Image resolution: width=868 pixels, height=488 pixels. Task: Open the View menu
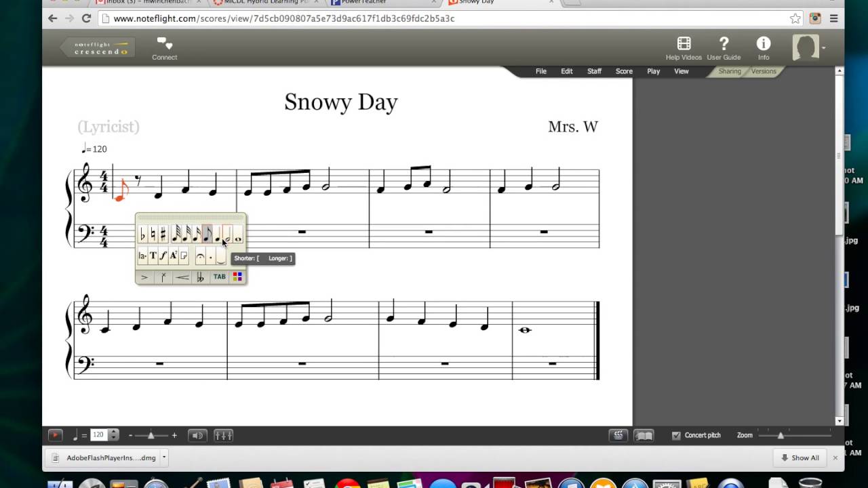tap(682, 71)
